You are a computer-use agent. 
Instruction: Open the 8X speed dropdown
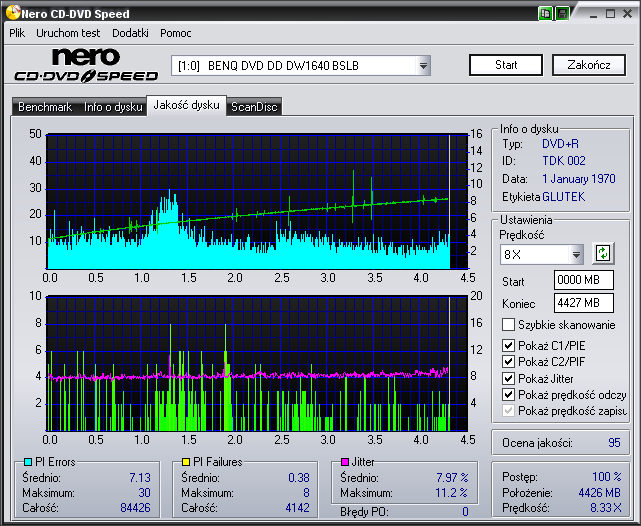(576, 255)
